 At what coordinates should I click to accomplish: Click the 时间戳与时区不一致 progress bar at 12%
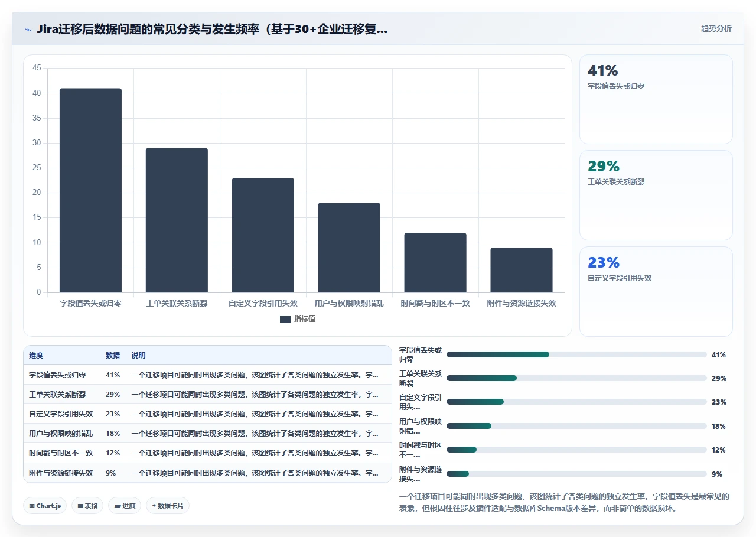pyautogui.click(x=576, y=450)
